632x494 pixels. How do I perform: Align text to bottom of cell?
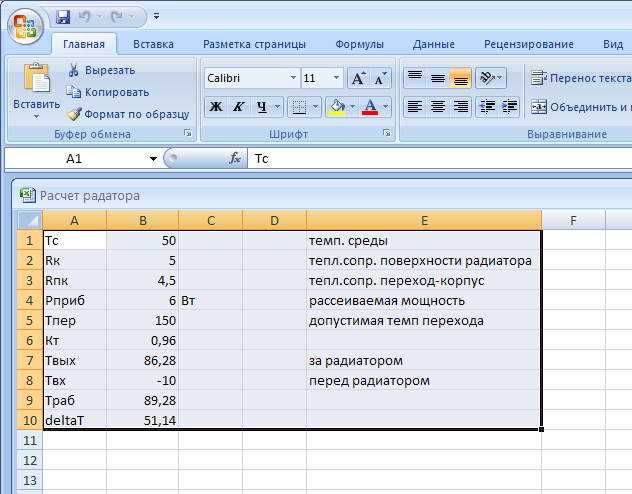point(461,77)
